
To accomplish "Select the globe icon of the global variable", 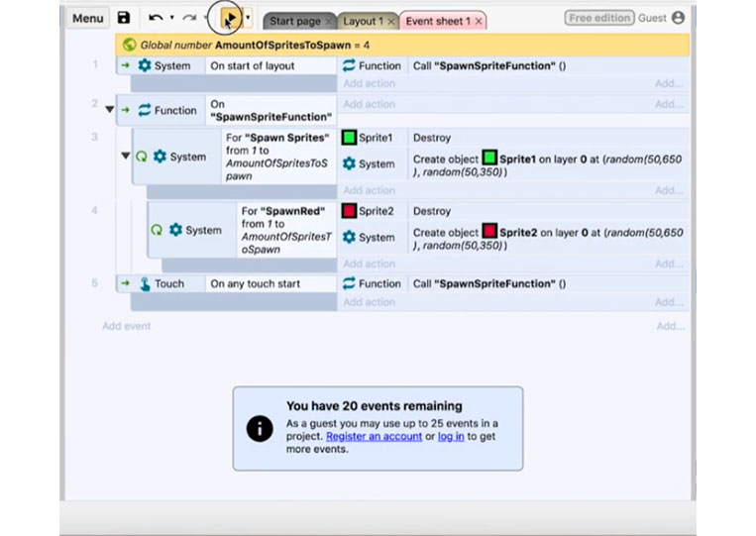I will (x=129, y=45).
